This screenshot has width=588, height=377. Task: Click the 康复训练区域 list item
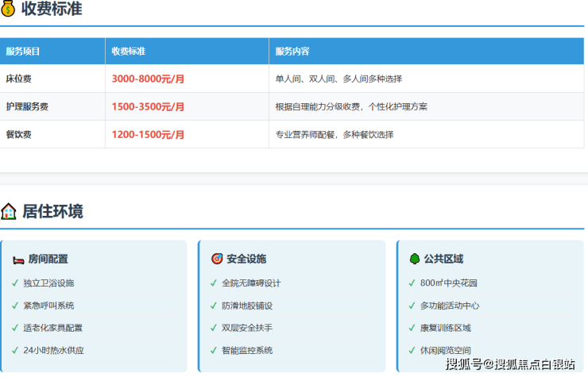pyautogui.click(x=445, y=328)
